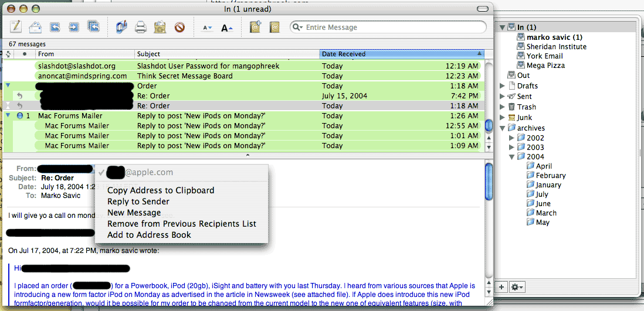Open the gear action menu in drawer
The height and width of the screenshot is (311, 644).
click(517, 287)
